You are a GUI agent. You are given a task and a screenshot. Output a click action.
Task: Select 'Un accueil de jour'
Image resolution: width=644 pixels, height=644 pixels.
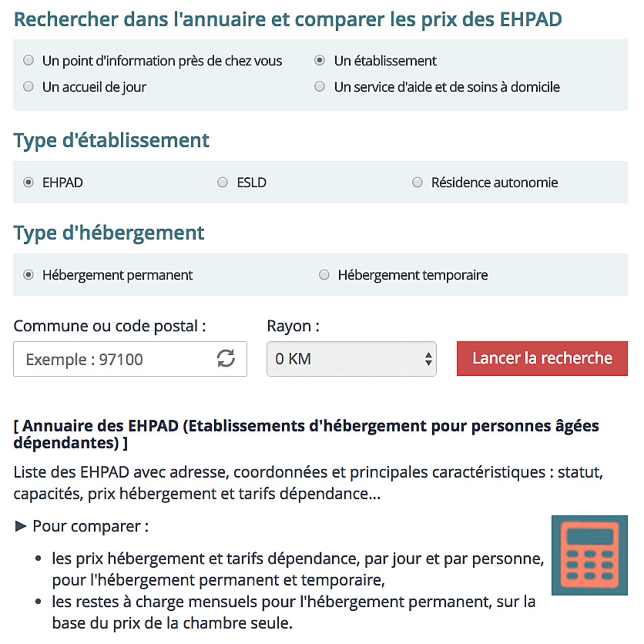28,86
